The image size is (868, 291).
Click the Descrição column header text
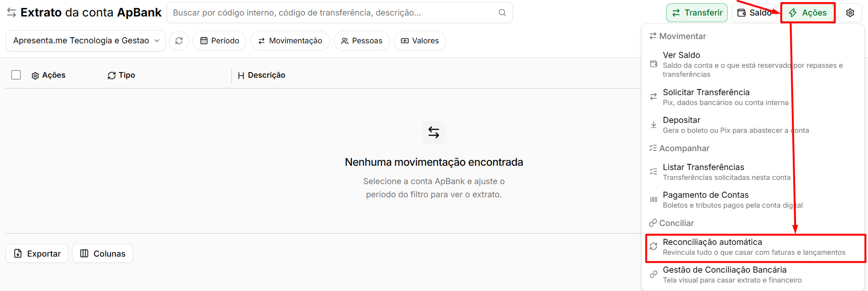266,75
